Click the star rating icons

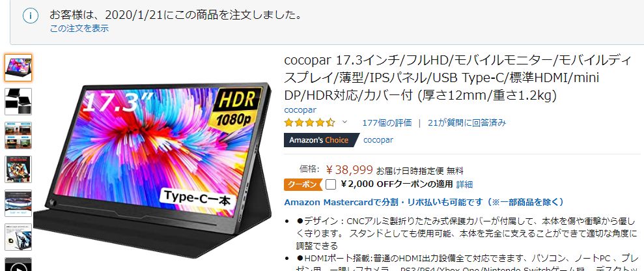click(x=310, y=122)
